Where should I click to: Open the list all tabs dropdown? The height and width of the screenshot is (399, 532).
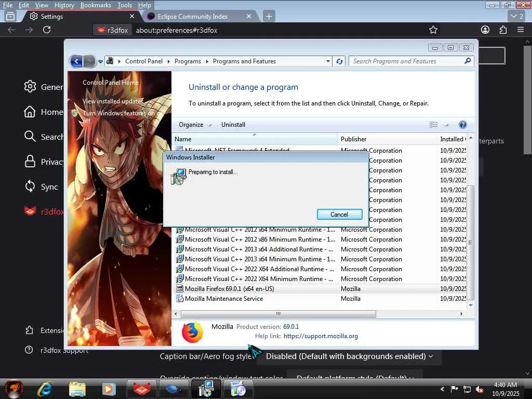point(517,16)
